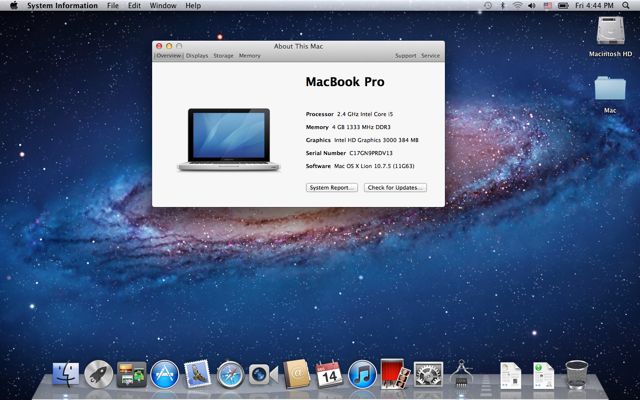Open the Trash in the Dock

pos(577,374)
